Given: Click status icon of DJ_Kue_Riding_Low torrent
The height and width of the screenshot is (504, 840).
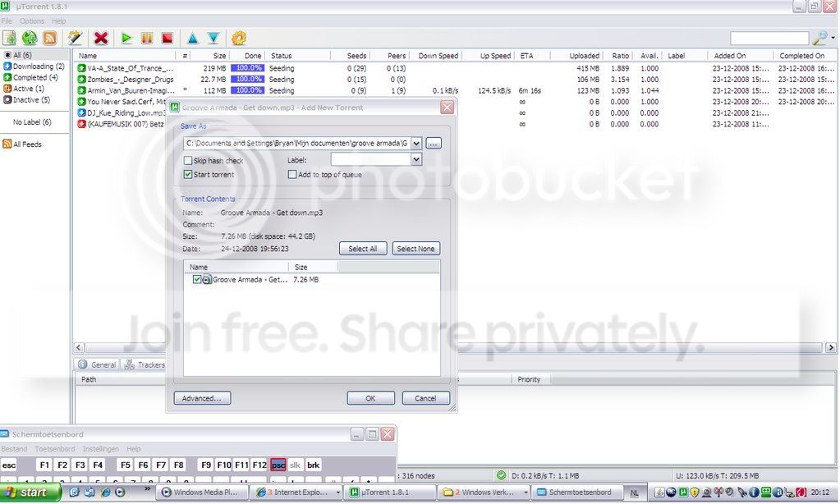Looking at the screenshot, I should coord(81,113).
